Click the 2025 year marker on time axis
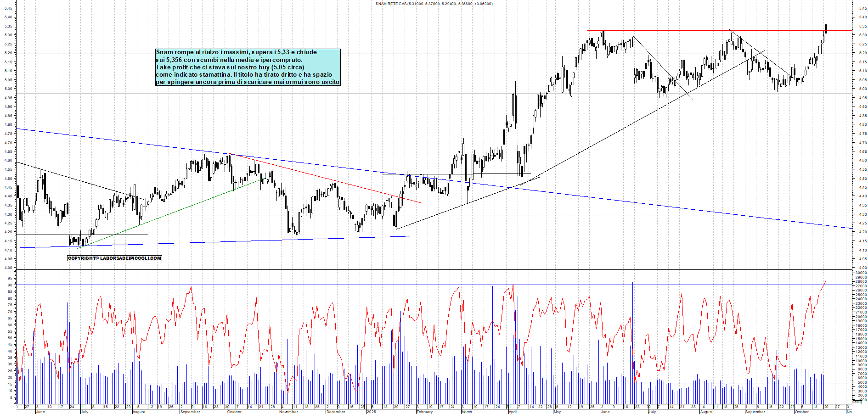The image size is (868, 414). click(x=371, y=412)
